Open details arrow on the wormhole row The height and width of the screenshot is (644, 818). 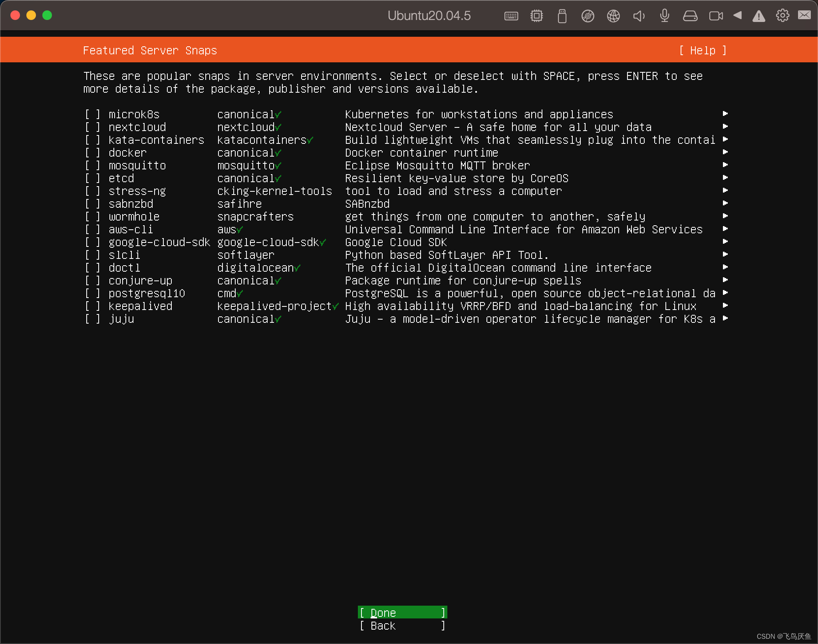click(725, 216)
